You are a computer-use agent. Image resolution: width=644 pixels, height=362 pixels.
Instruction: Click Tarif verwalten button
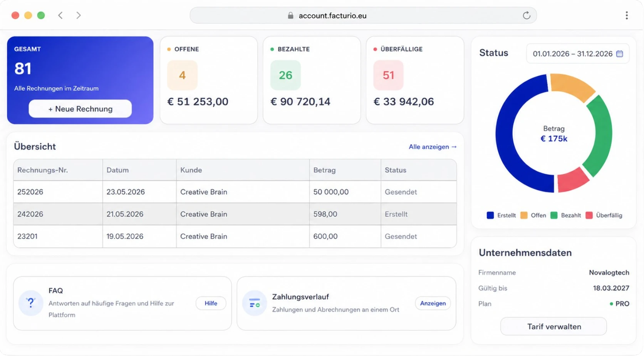click(x=554, y=326)
